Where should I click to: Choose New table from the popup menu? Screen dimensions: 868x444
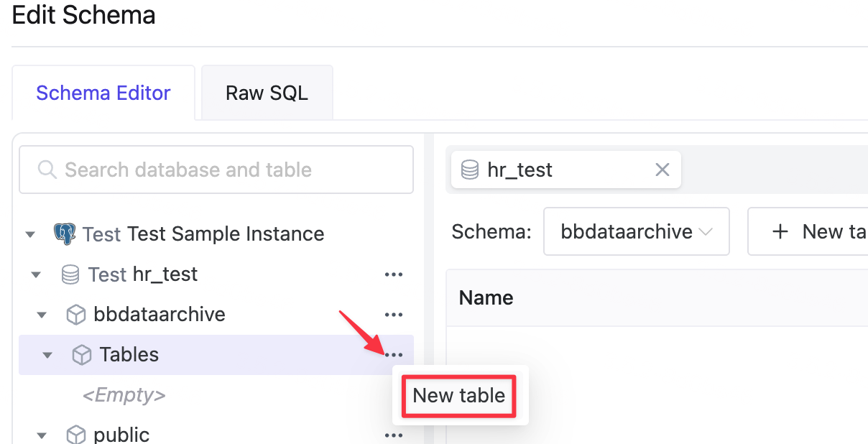point(459,395)
